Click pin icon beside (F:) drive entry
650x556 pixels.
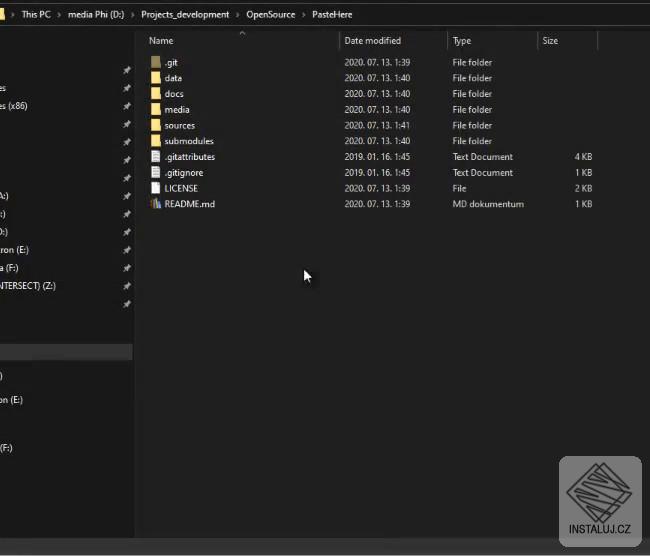(127, 268)
